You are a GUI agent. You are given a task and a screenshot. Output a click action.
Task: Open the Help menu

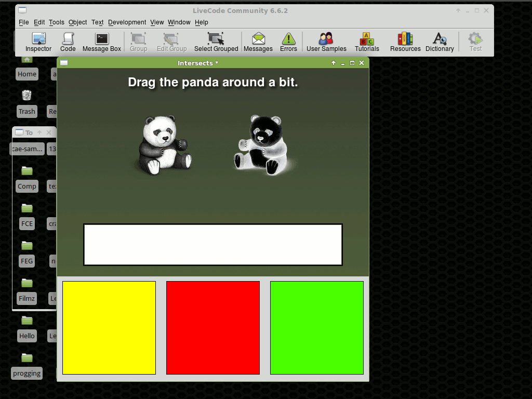202,22
